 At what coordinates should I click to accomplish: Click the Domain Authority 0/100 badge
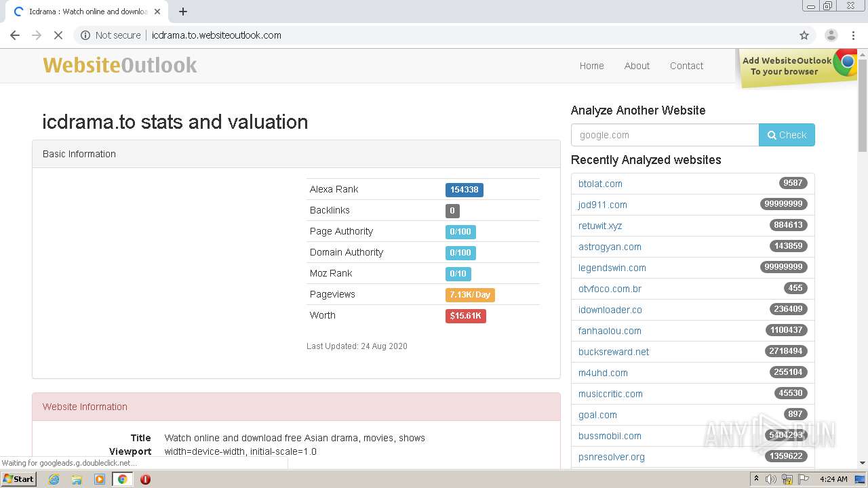pyautogui.click(x=460, y=253)
